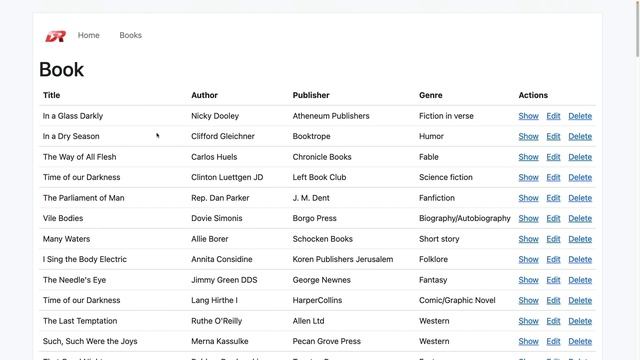
Task: Open the Books navigation link
Action: pos(131,35)
